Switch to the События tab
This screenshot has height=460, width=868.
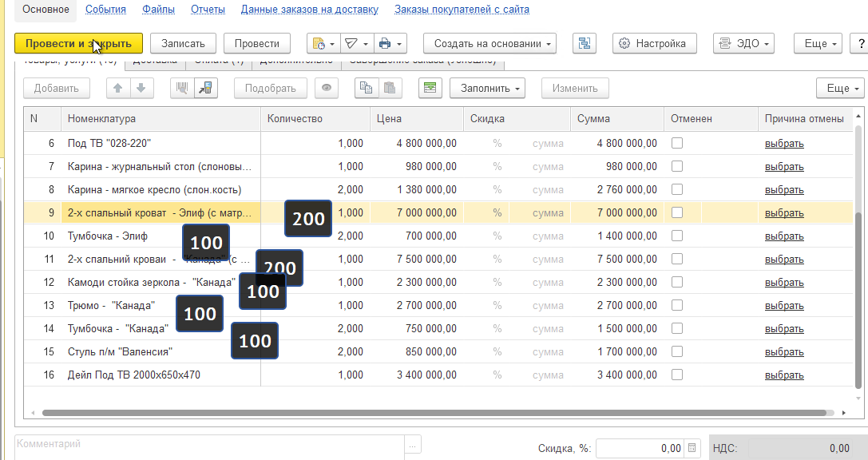105,10
